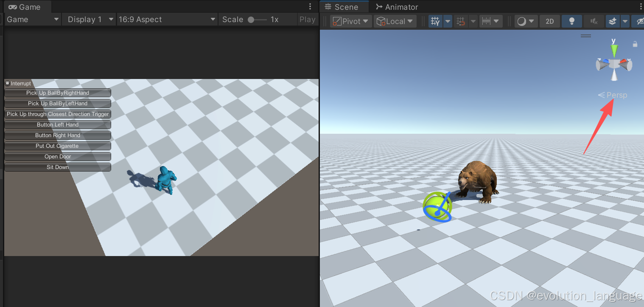
Task: Click the Button Right Hand button
Action: (58, 135)
